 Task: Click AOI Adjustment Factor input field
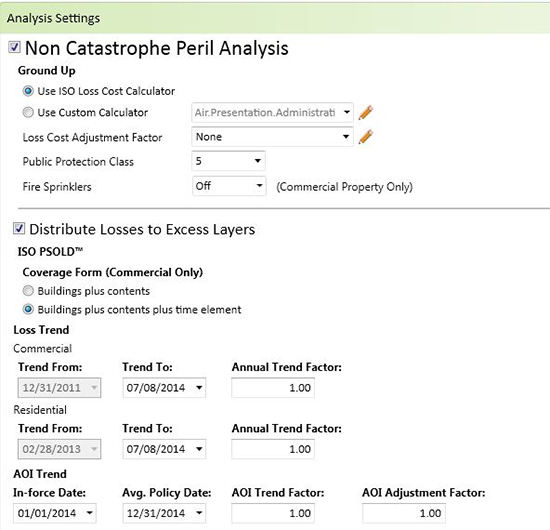click(404, 513)
